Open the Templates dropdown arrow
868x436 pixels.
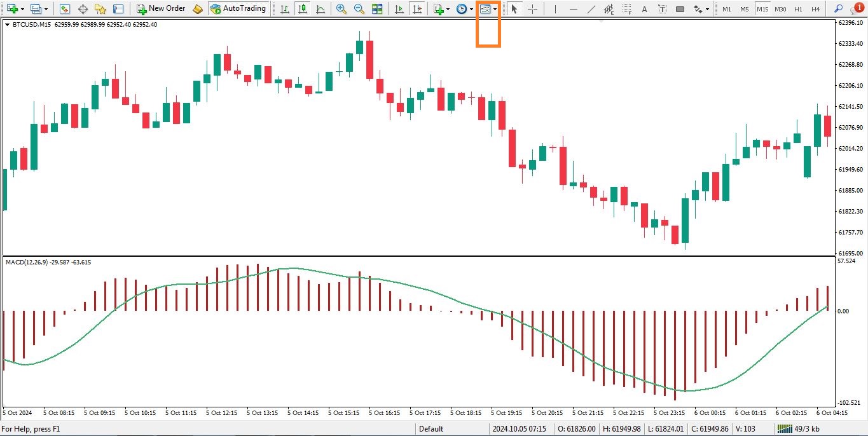click(495, 10)
